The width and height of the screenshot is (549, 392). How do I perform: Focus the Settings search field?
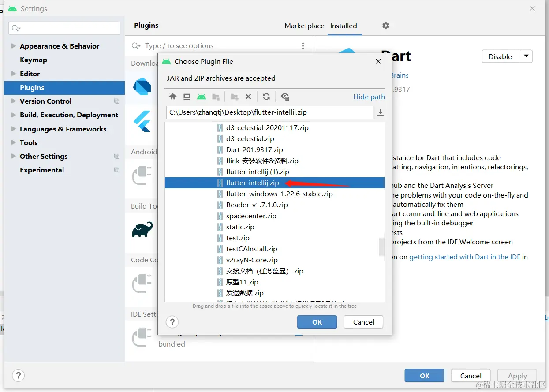64,28
